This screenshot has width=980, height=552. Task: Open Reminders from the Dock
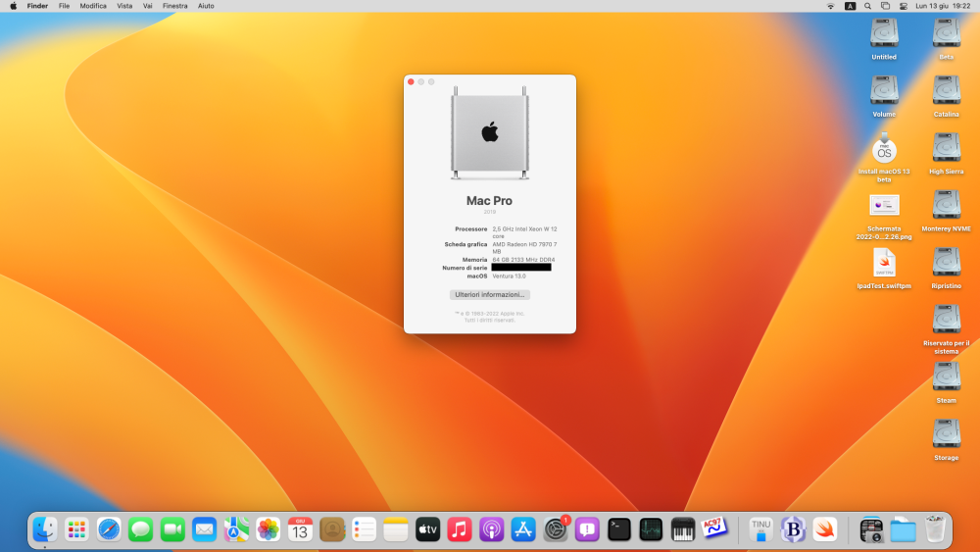tap(364, 530)
